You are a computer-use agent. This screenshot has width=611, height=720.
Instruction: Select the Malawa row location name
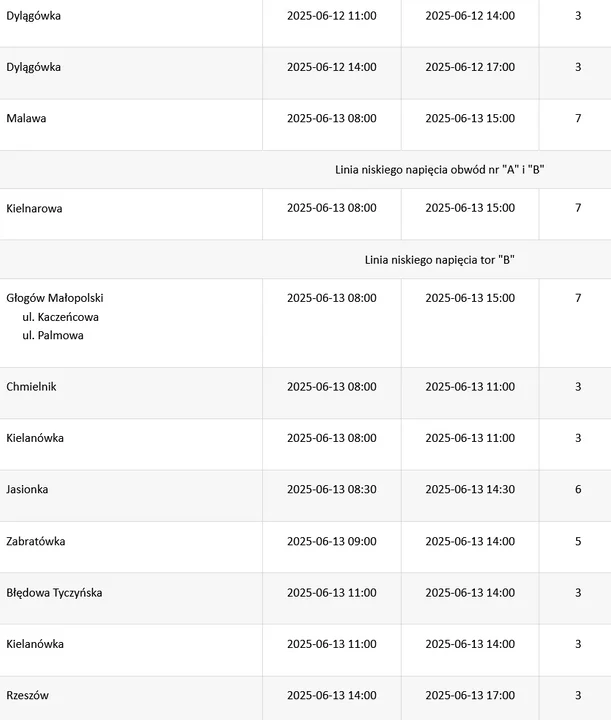pyautogui.click(x=26, y=118)
